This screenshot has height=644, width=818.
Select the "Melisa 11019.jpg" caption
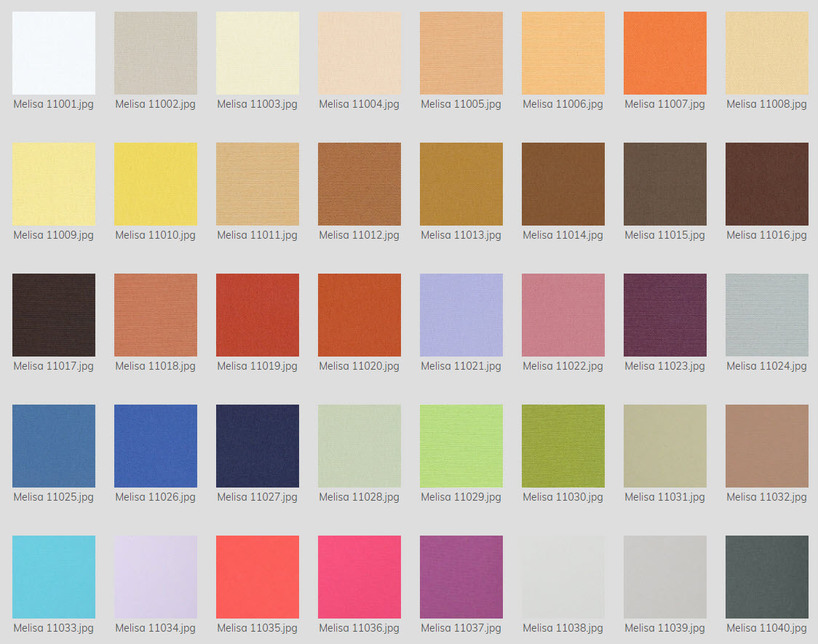(x=258, y=366)
